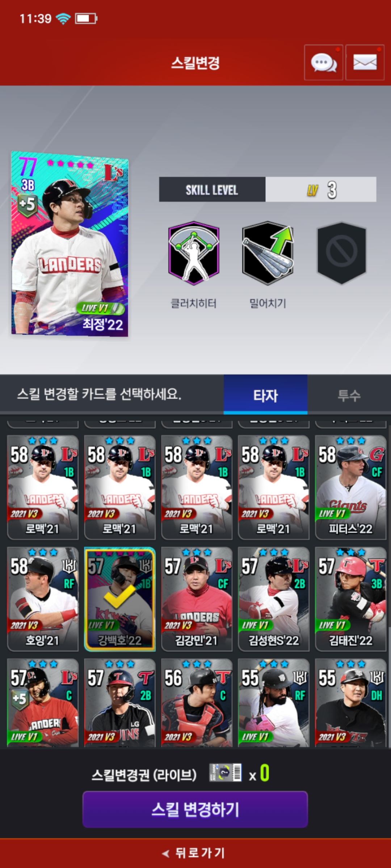Tap the SKILL LEVEL LV 3 bar

[x=268, y=189]
